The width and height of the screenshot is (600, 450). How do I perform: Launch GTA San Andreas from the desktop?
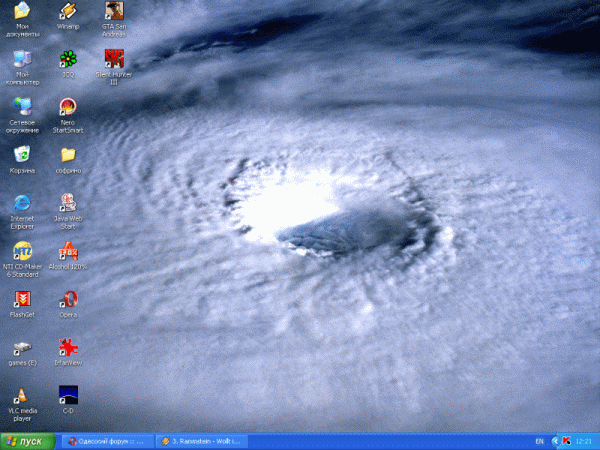point(114,12)
